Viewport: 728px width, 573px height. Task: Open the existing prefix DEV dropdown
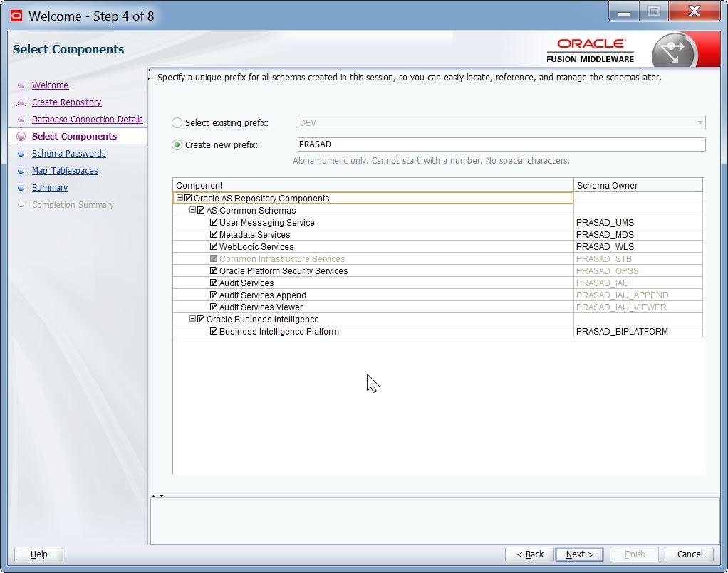click(x=501, y=123)
